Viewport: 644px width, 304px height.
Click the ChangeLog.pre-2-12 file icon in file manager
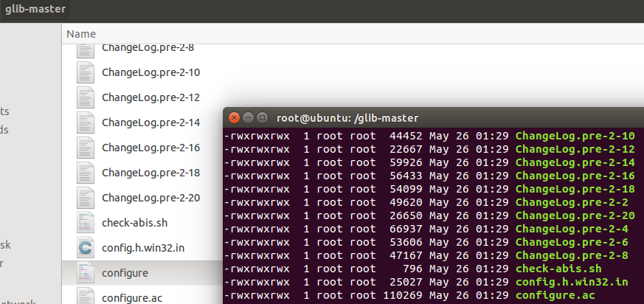pos(85,98)
